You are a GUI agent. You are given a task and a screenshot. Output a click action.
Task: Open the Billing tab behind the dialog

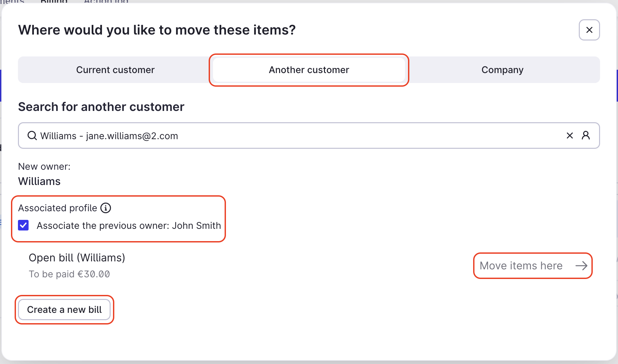pyautogui.click(x=54, y=1)
